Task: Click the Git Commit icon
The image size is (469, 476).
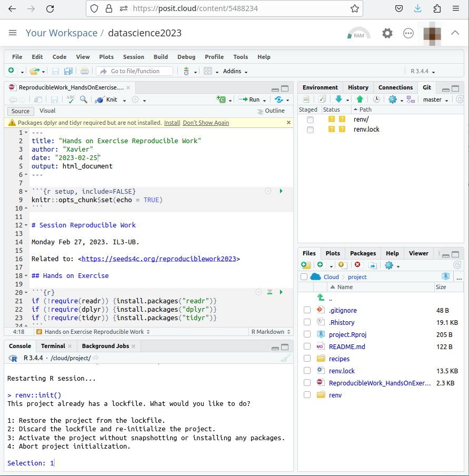Action: (322, 100)
